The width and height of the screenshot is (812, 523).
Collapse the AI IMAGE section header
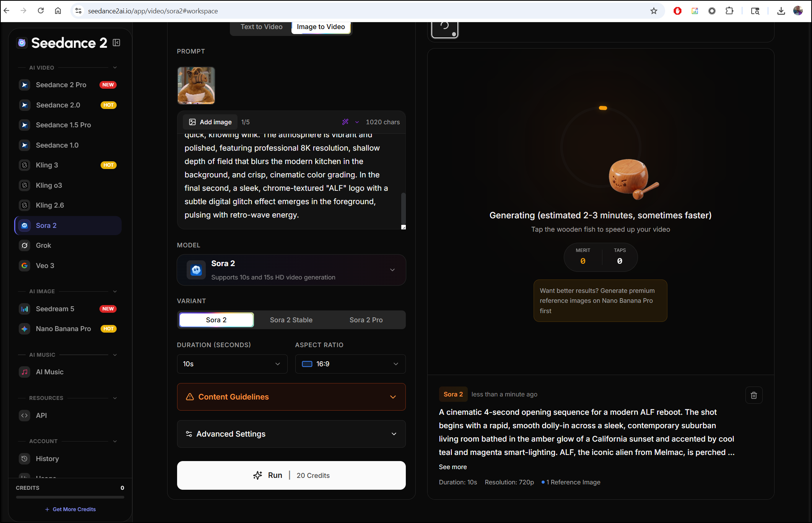pos(115,291)
